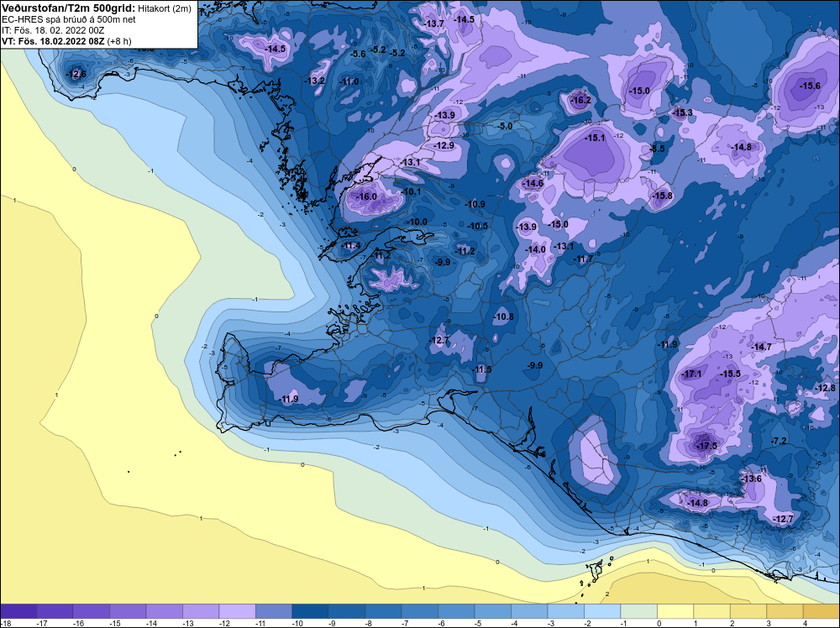This screenshot has height=628, width=840.
Task: Select legend swatch between -15 and -14
Action: pos(128,611)
